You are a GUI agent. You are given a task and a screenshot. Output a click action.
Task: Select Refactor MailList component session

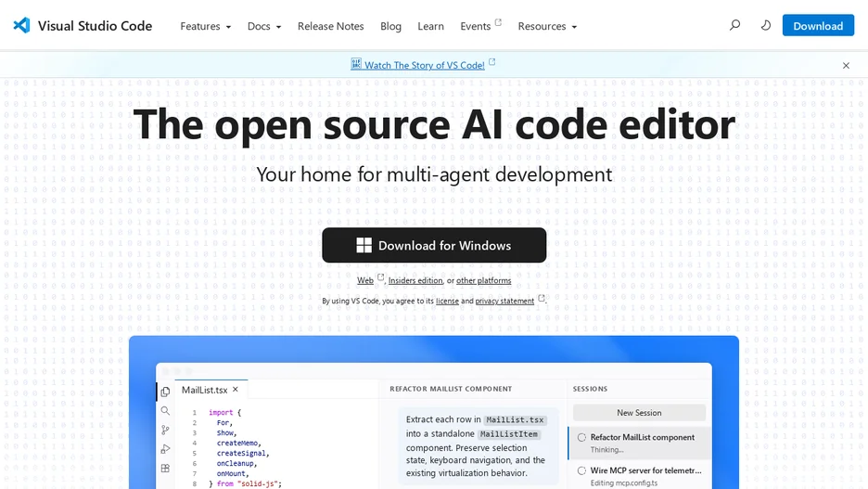(x=639, y=443)
